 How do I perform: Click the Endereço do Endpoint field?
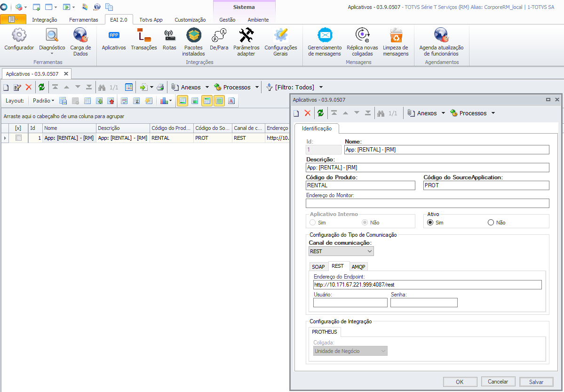(427, 285)
